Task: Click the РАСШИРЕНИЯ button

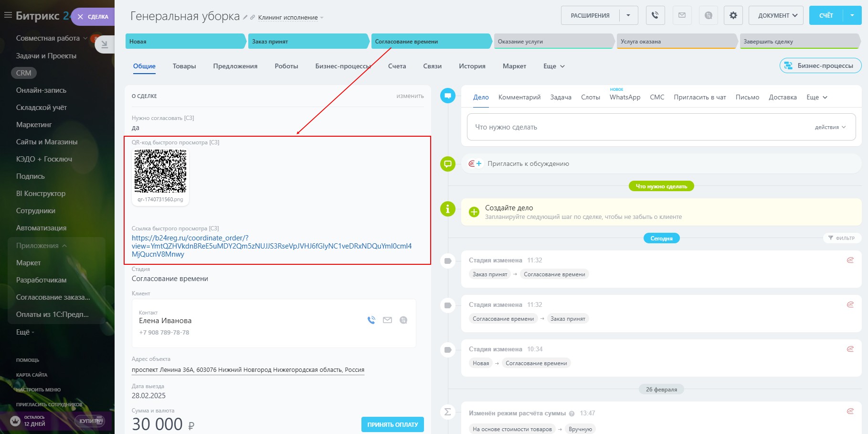Action: tap(590, 15)
